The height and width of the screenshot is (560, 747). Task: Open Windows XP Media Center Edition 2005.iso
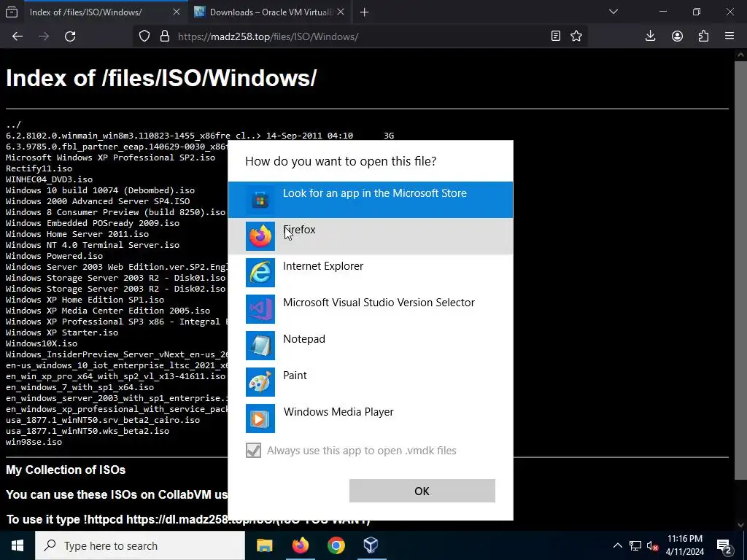(x=108, y=311)
